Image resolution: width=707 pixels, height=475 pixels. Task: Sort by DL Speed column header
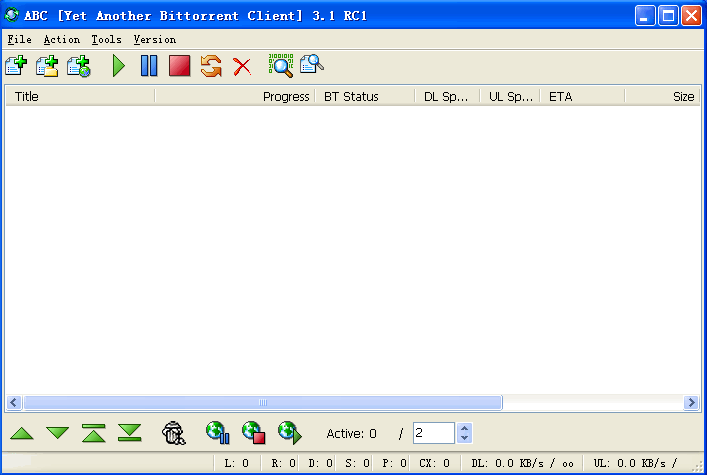(x=447, y=97)
